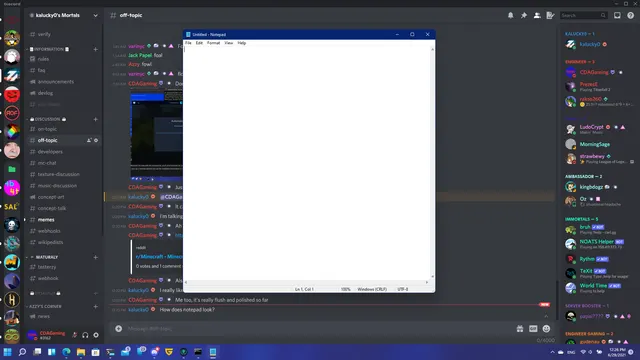Click the Discord search field
The height and width of the screenshot is (360, 640).
click(583, 15)
